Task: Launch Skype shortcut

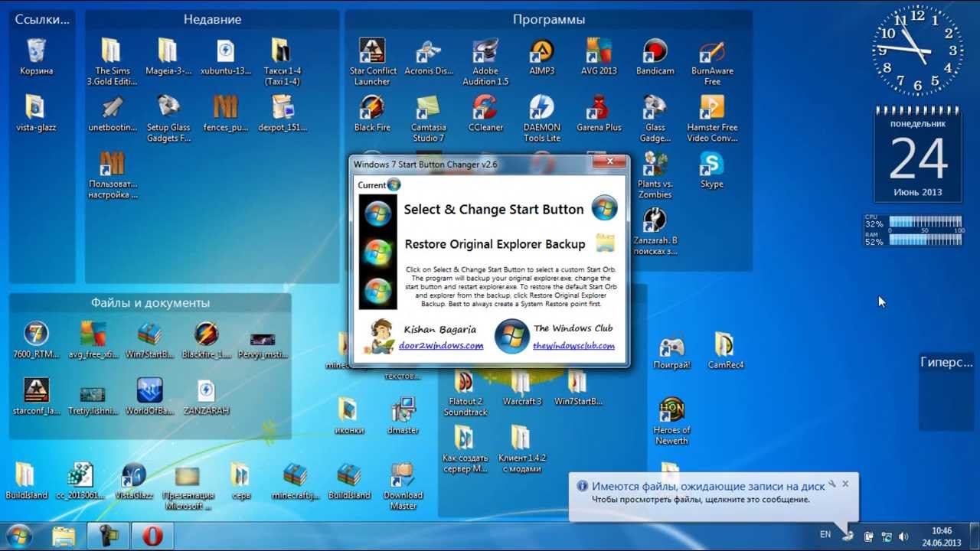Action: point(712,170)
